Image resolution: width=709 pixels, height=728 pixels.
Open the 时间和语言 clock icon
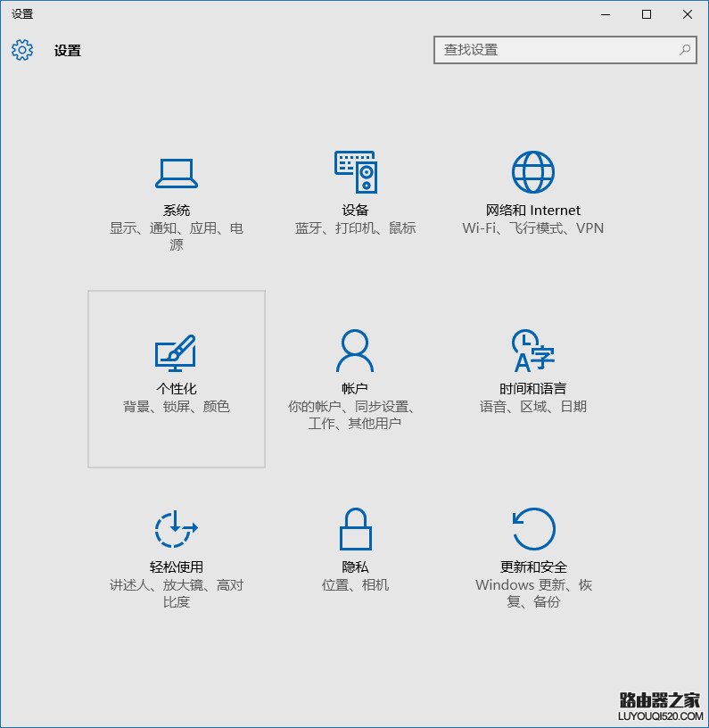(533, 351)
